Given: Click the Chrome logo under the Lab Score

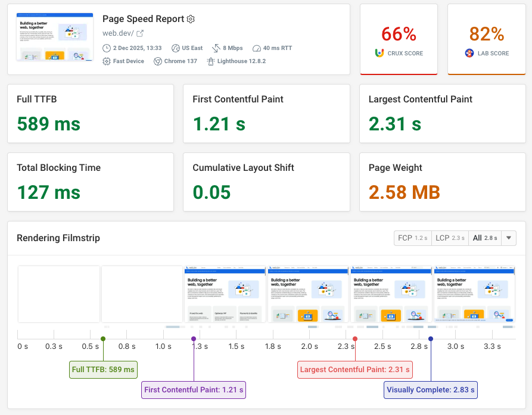Looking at the screenshot, I should point(468,52).
